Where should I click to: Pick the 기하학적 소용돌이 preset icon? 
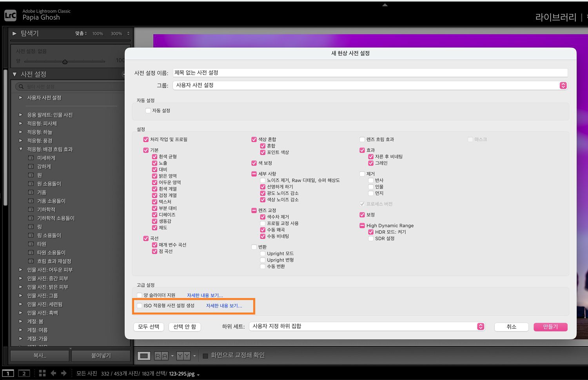click(31, 218)
